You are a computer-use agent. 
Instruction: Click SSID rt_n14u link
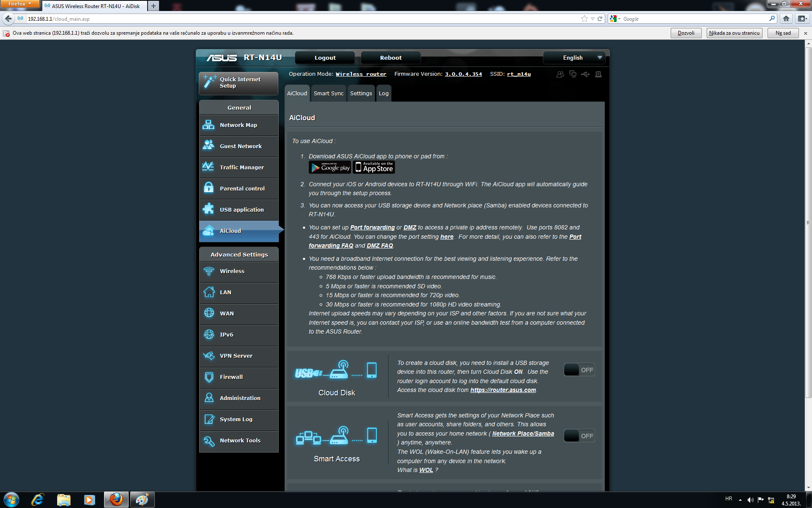click(519, 74)
